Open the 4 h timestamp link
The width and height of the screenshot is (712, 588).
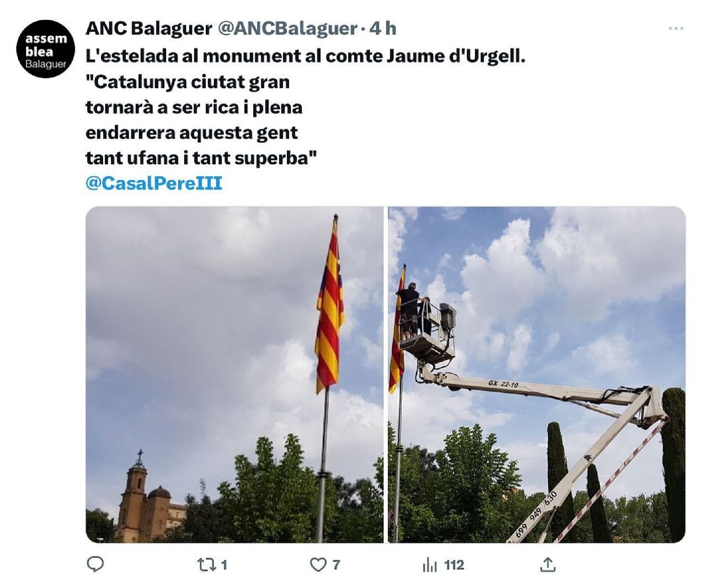[383, 28]
